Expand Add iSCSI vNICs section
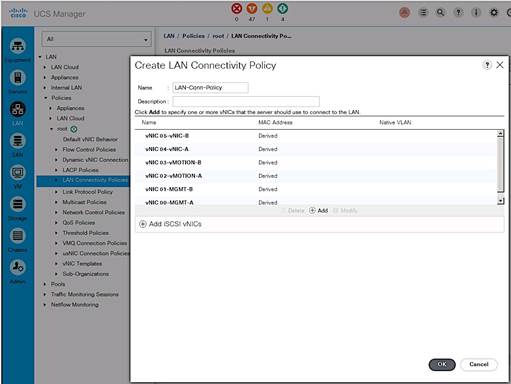This screenshot has height=384, width=511. tap(143, 224)
